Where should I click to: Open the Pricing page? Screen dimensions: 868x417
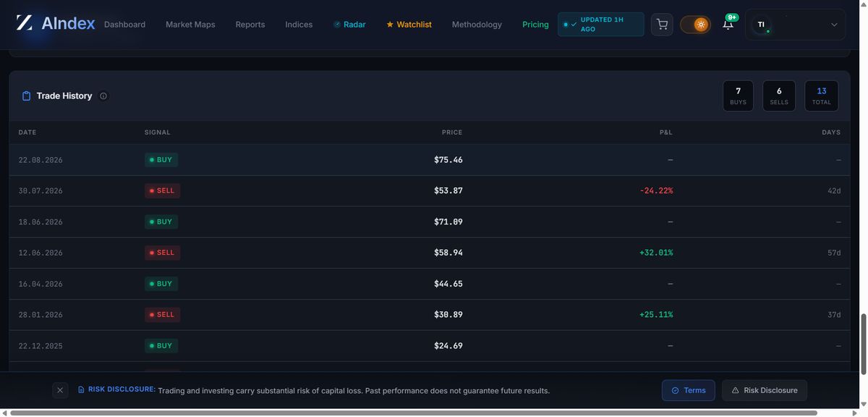click(x=535, y=25)
